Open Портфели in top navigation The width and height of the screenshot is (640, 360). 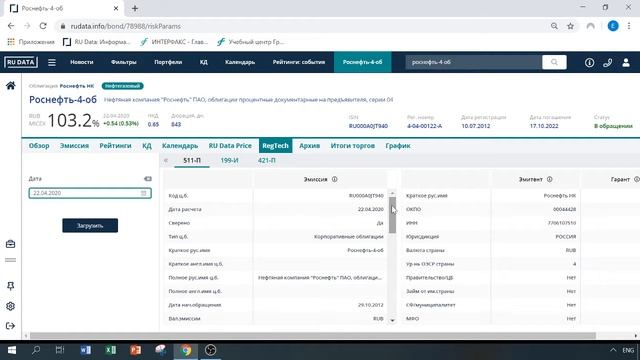click(168, 62)
